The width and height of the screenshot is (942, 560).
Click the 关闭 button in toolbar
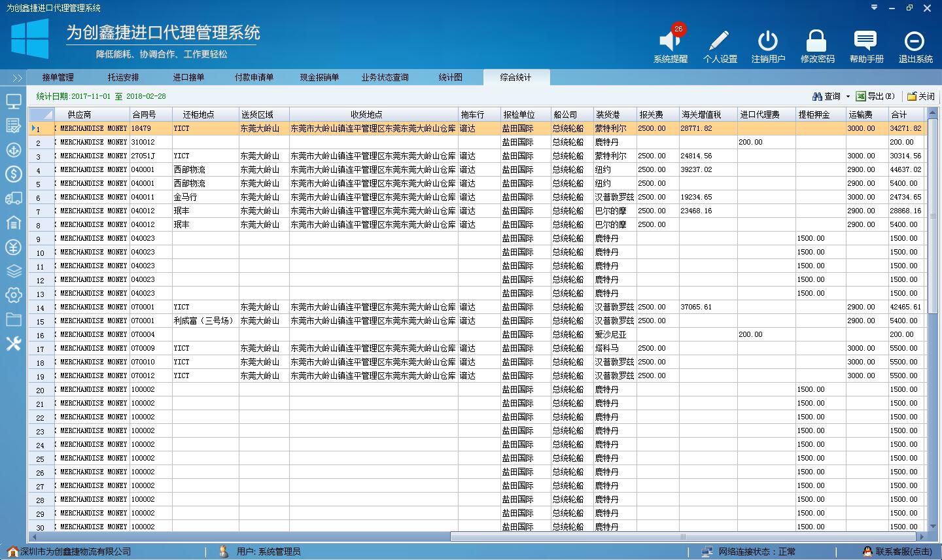coord(921,96)
